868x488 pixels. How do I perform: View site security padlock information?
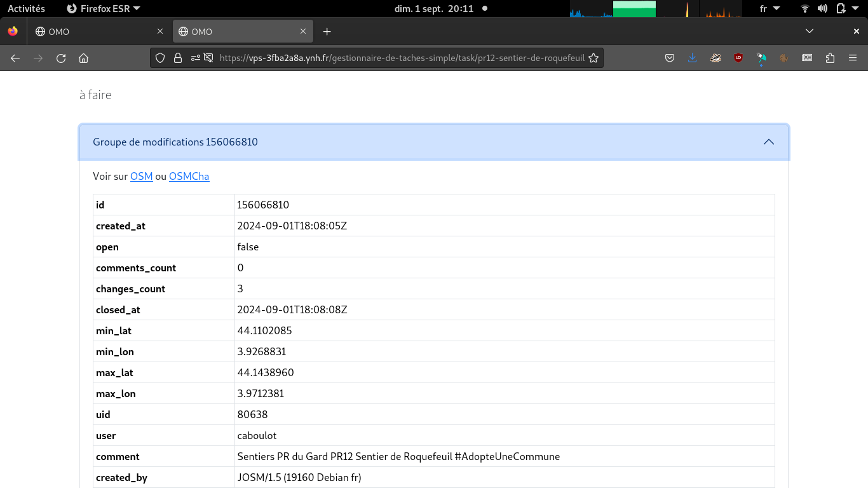click(178, 58)
